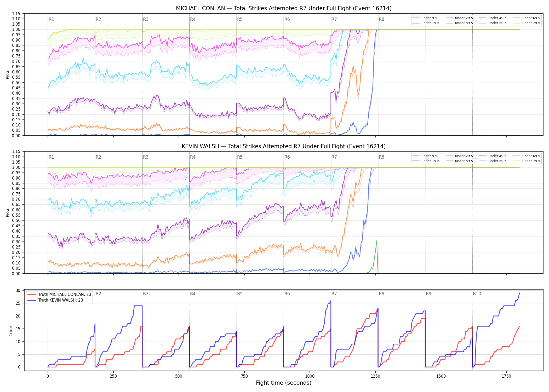Click the R10 round marker in Count chart
This screenshot has width=549, height=392.
coord(477,294)
